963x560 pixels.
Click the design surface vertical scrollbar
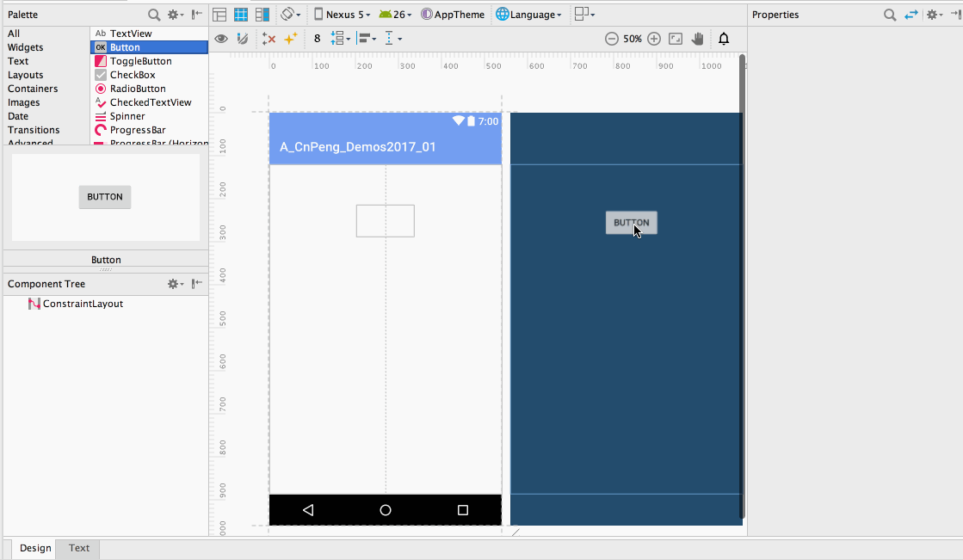click(x=743, y=286)
